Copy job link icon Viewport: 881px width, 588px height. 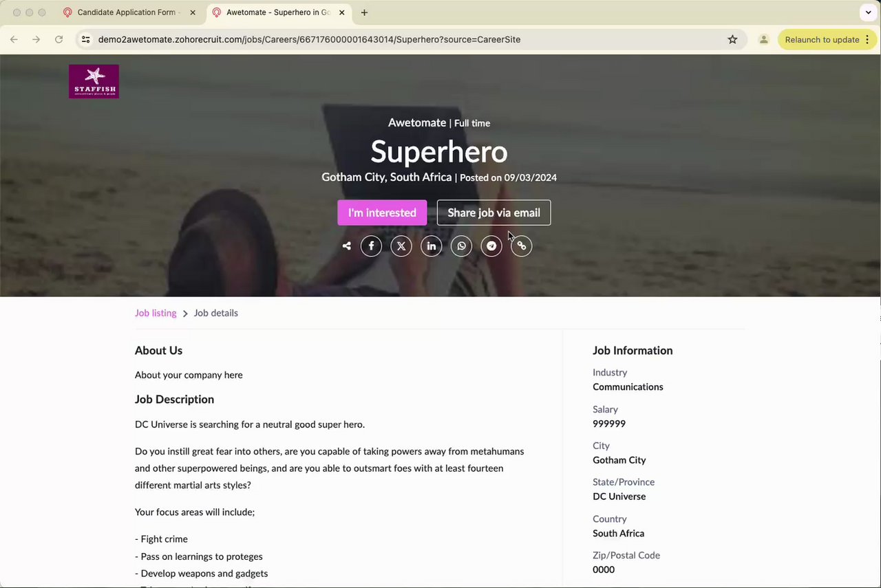[522, 246]
